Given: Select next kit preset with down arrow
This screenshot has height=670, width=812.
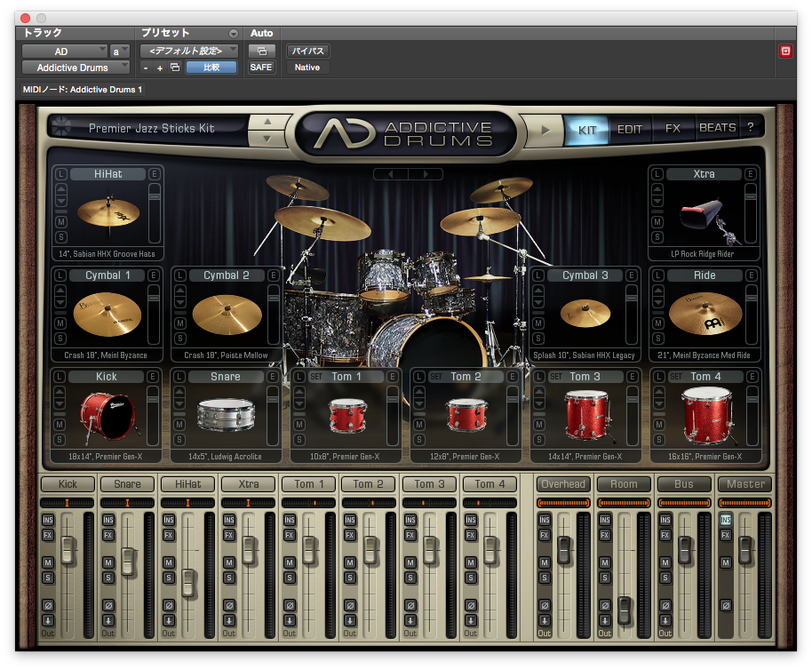Looking at the screenshot, I should point(267,139).
